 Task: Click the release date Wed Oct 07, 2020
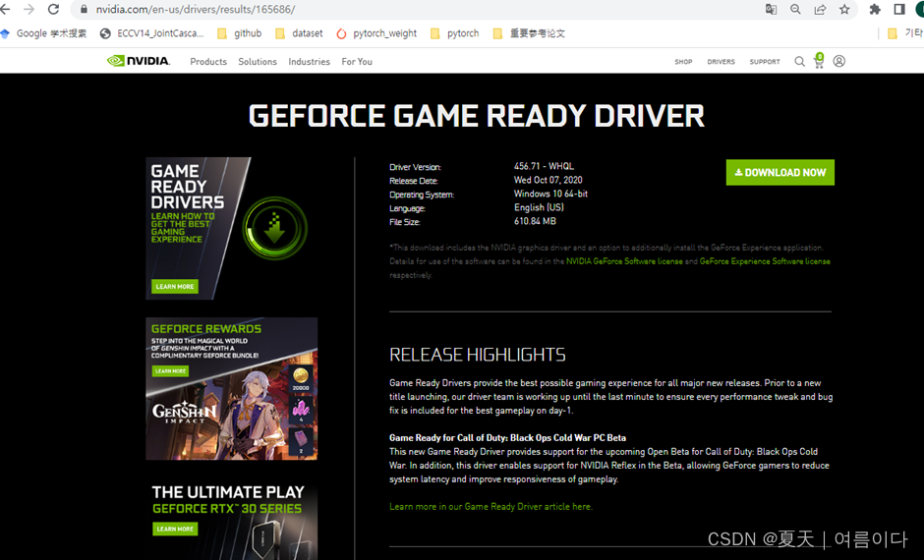(549, 180)
